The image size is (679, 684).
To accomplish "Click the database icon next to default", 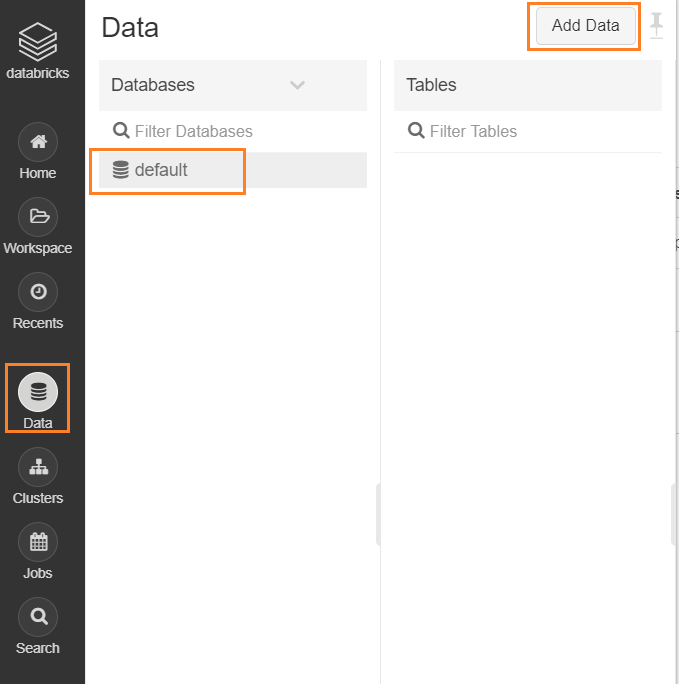I will (x=120, y=170).
